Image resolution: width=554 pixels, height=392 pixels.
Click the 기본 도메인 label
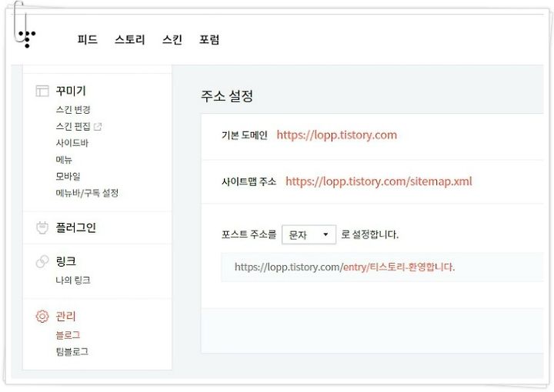245,135
